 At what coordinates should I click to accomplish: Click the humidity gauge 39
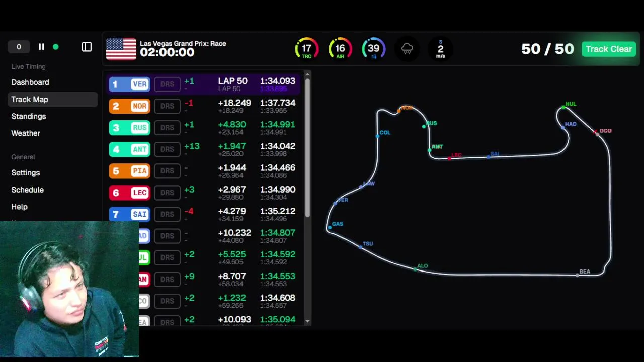point(373,49)
